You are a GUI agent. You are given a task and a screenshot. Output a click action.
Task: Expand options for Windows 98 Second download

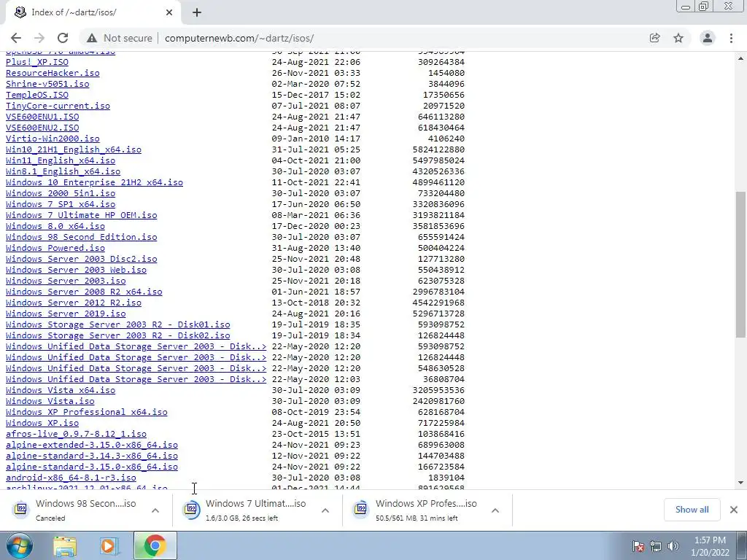coord(155,510)
